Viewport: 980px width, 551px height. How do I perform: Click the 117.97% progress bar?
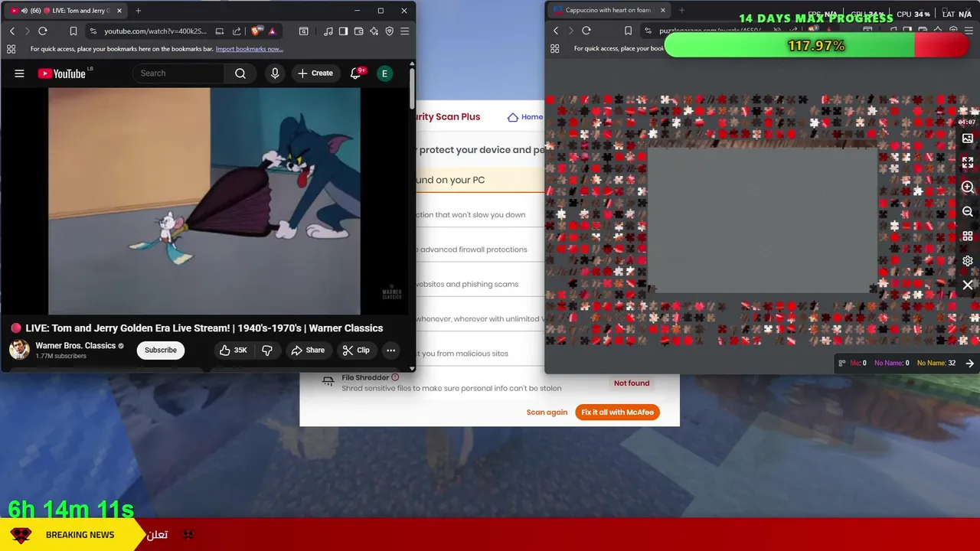click(817, 46)
